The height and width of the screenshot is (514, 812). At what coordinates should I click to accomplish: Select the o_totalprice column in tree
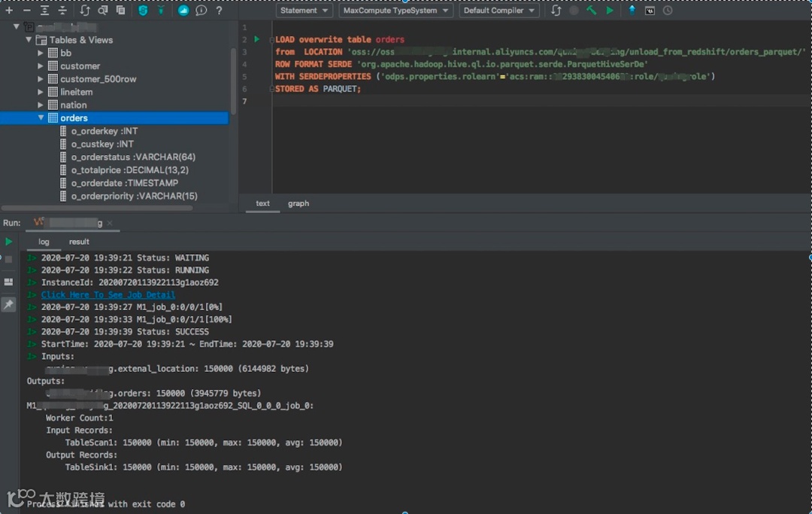click(x=129, y=170)
